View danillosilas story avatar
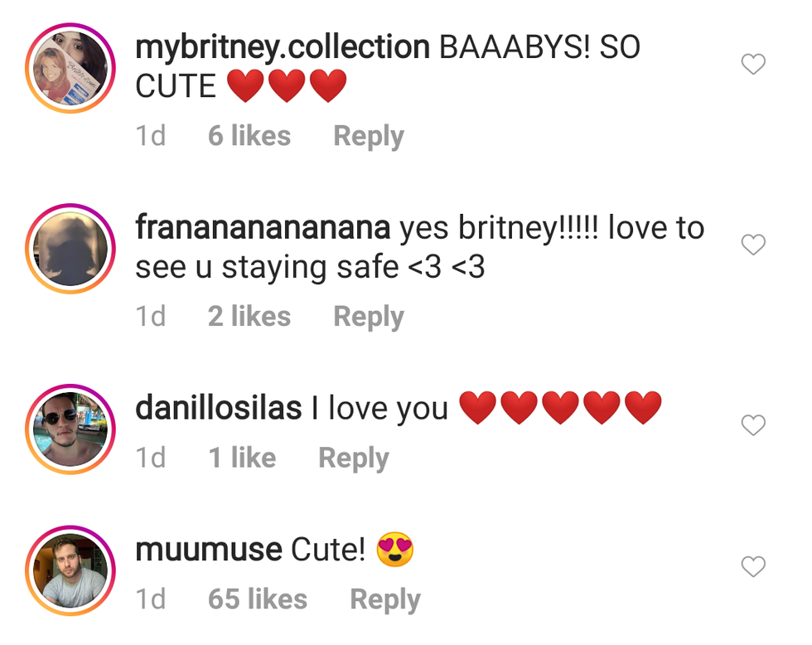The height and width of the screenshot is (645, 812). [x=70, y=429]
